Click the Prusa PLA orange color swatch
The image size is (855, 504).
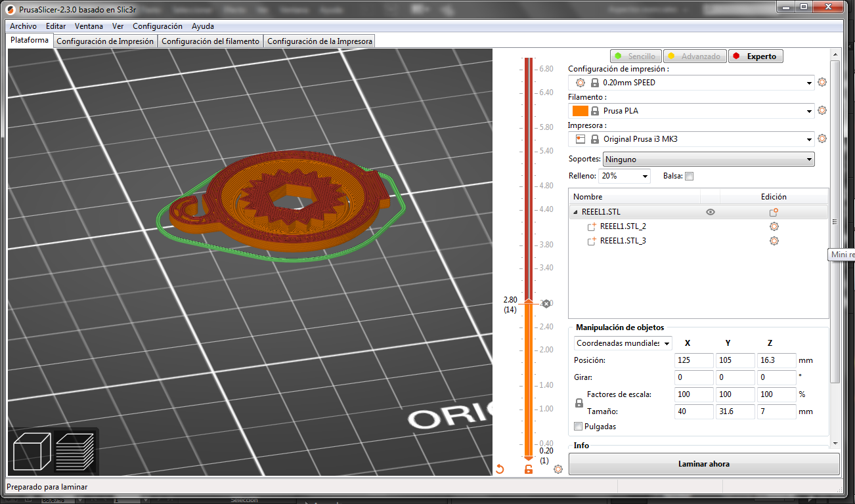580,111
